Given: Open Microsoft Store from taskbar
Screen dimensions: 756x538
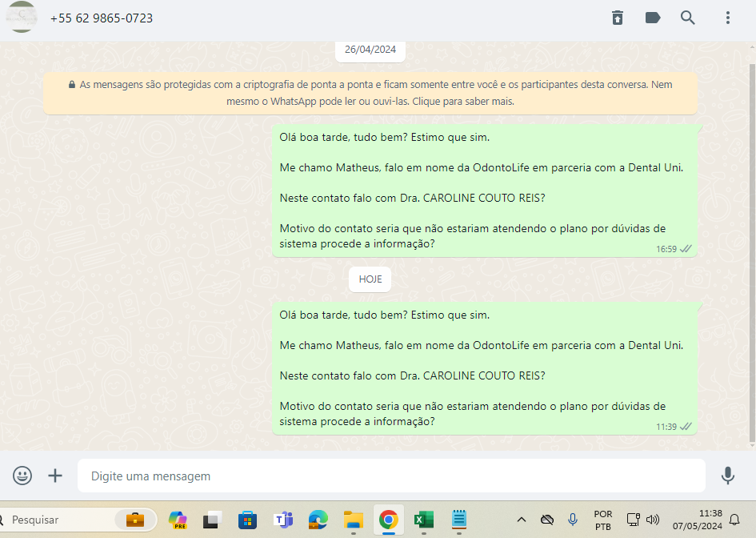Looking at the screenshot, I should click(247, 520).
